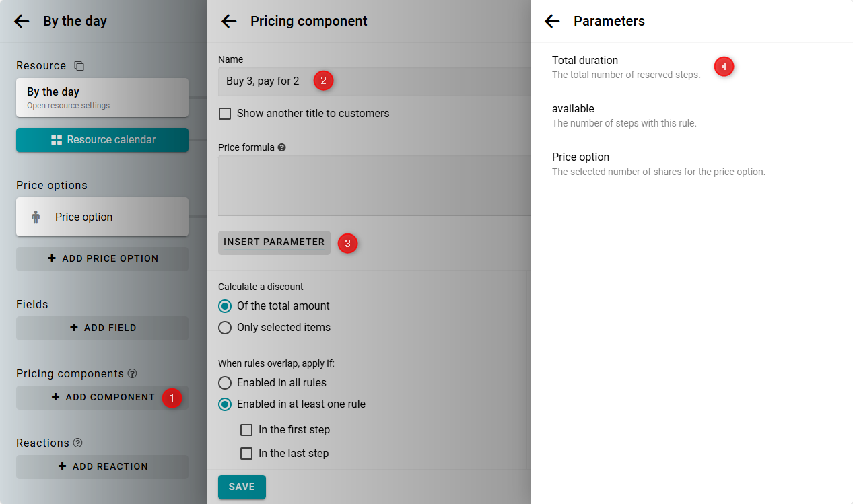Pick 'Price option' parameter entry

(580, 157)
